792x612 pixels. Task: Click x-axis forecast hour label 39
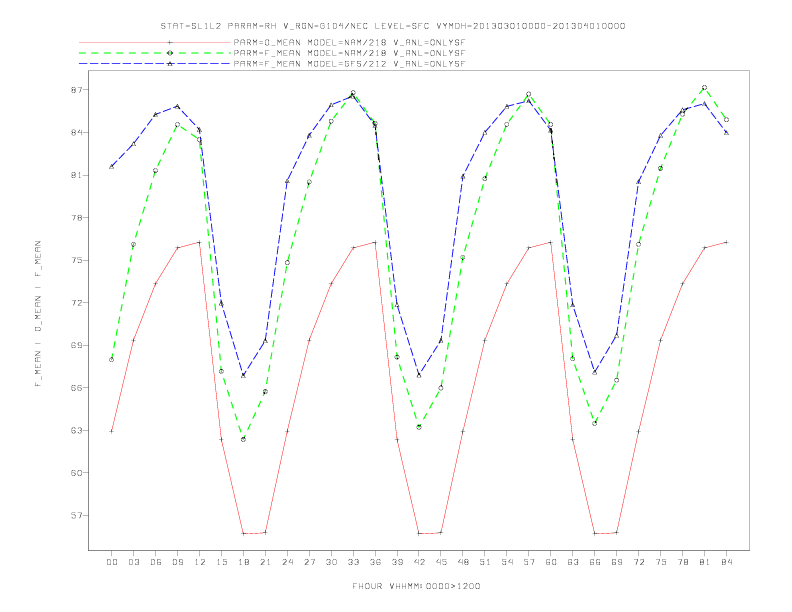coord(397,562)
